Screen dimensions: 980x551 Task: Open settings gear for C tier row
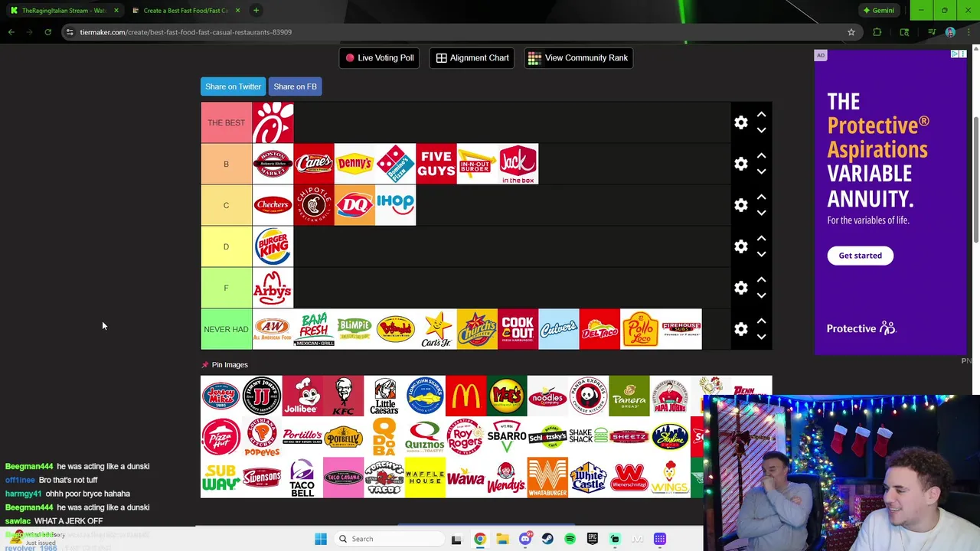740,205
